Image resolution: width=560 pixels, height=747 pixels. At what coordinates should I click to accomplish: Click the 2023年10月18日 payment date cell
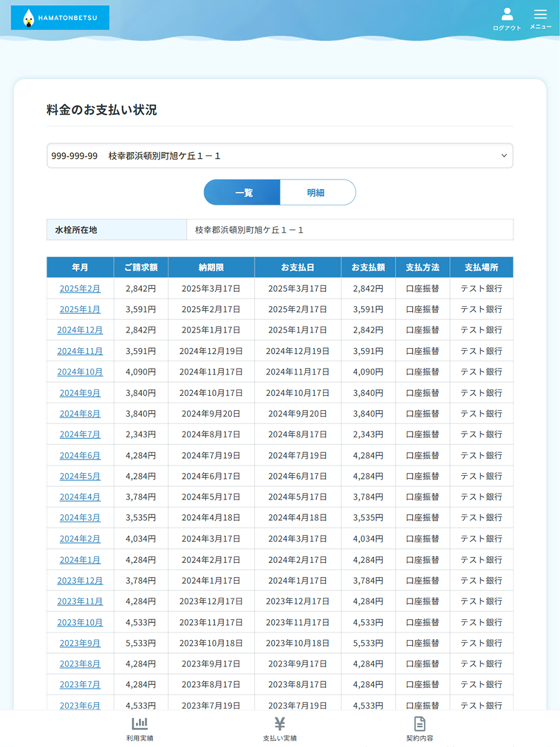(x=298, y=643)
